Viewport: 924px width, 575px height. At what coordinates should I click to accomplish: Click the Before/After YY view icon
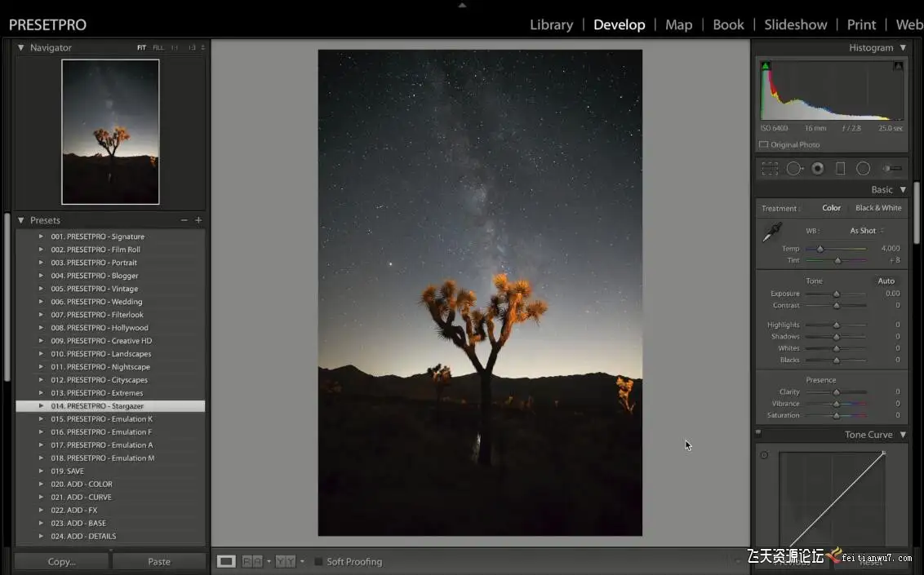285,561
